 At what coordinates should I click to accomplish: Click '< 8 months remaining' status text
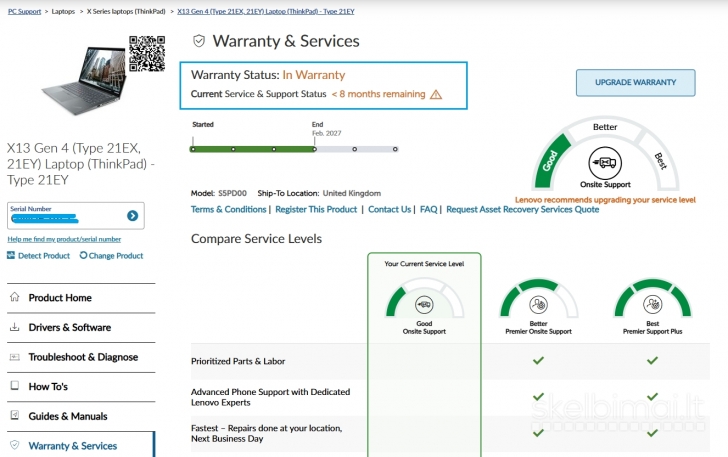coord(378,94)
